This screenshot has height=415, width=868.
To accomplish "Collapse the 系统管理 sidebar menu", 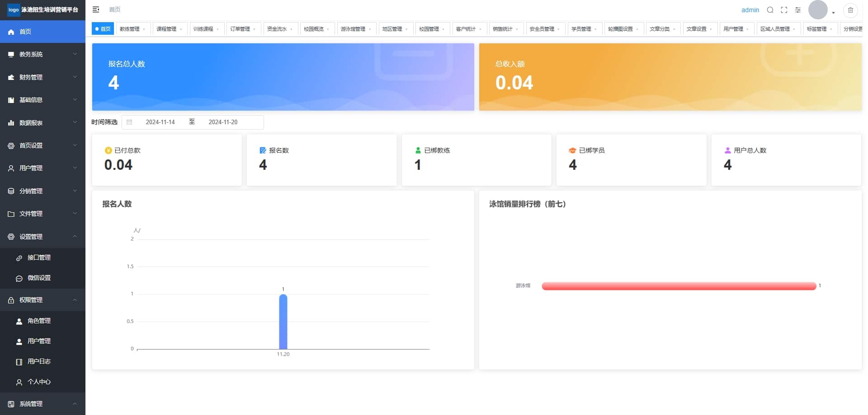I will pyautogui.click(x=42, y=404).
